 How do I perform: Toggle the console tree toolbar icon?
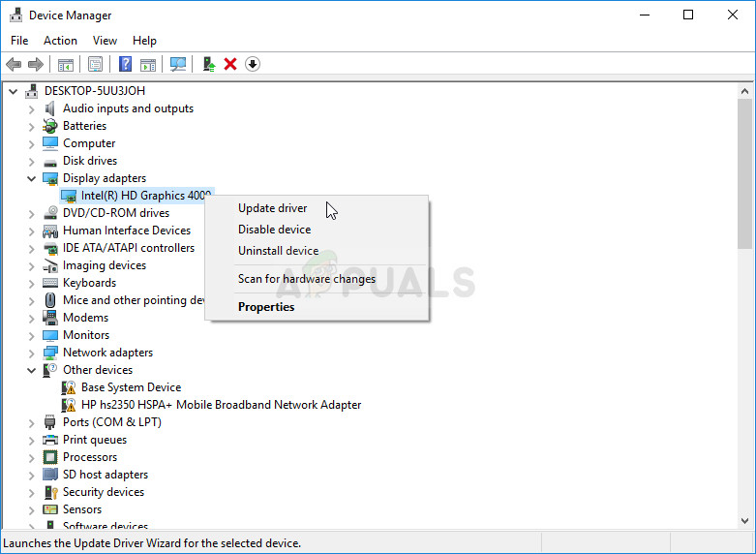pos(66,64)
